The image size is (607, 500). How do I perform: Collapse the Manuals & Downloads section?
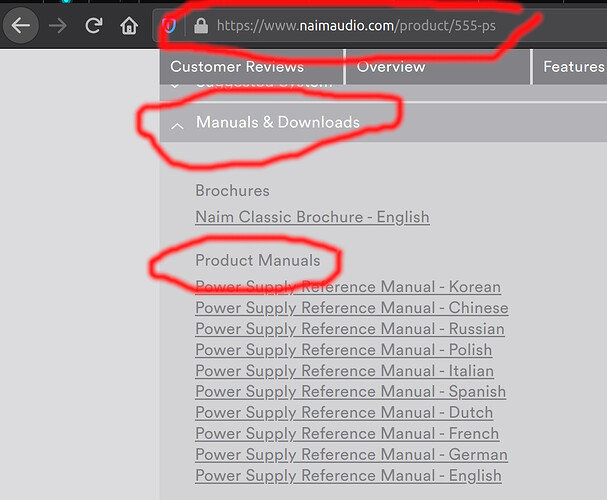coord(383,122)
